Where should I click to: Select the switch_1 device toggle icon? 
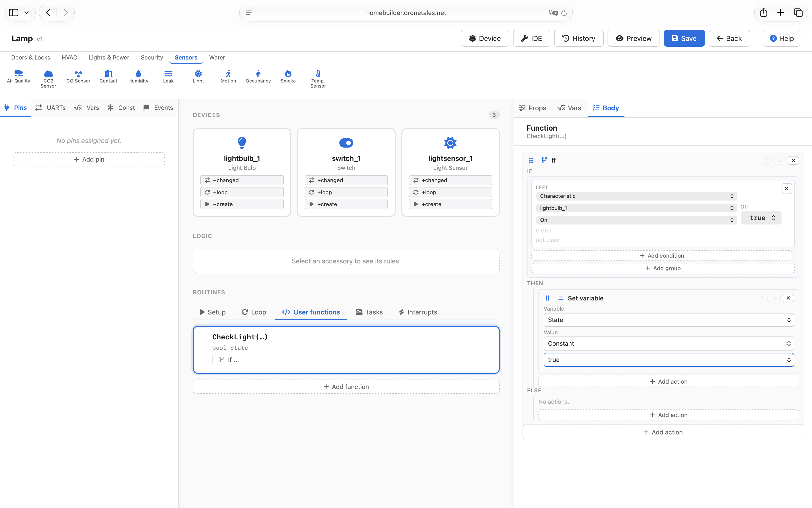(x=346, y=143)
